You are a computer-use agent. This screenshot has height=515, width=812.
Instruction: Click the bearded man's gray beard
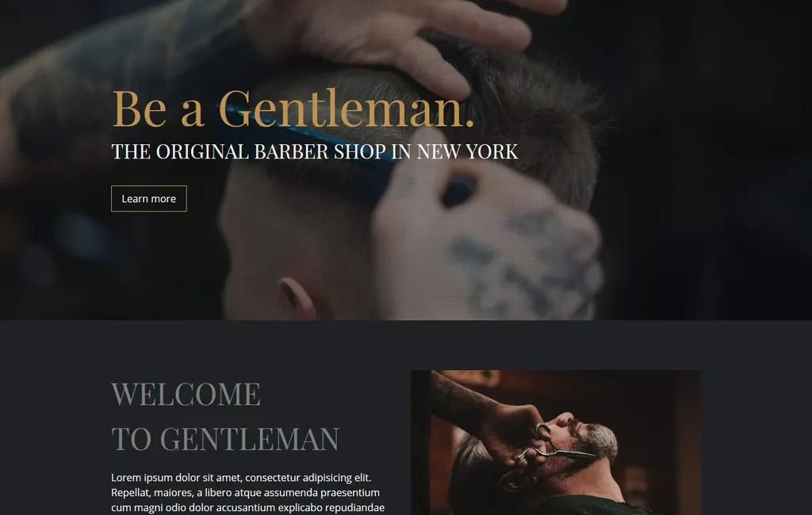(596, 443)
